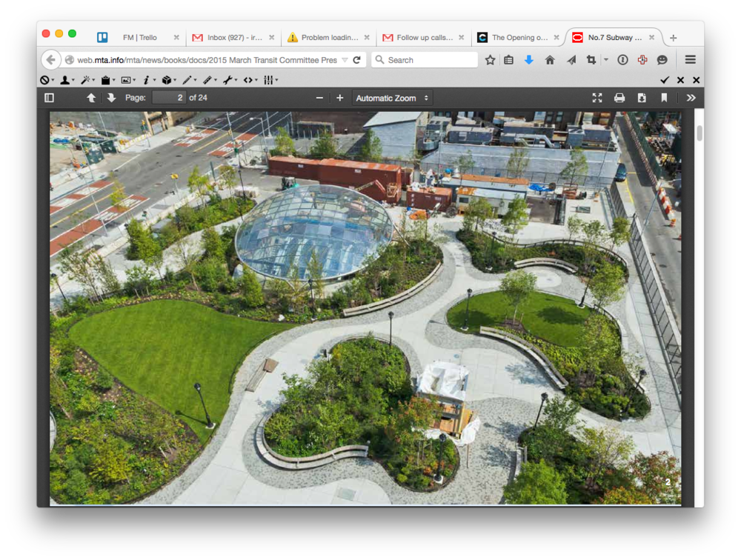Print the PDF document

click(619, 97)
